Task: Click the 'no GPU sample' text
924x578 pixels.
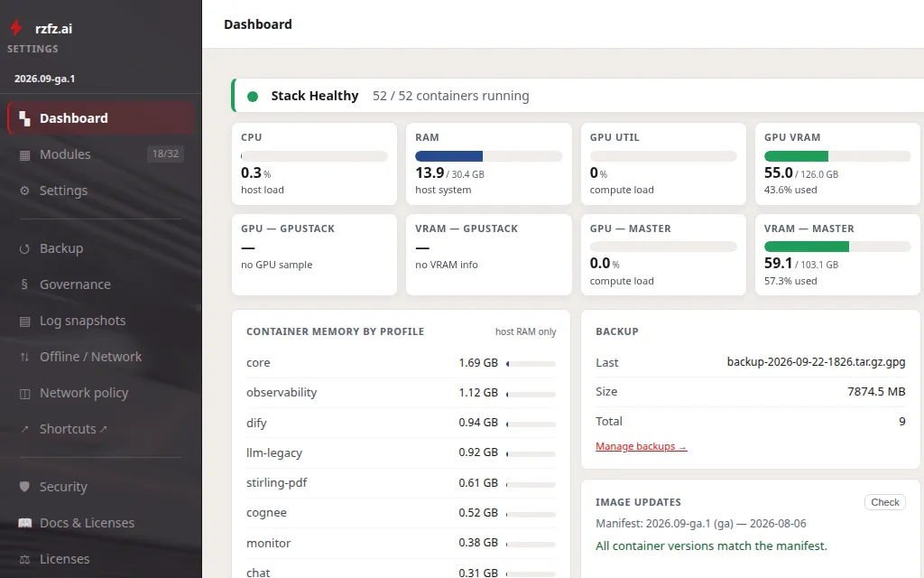Action: 276,265
